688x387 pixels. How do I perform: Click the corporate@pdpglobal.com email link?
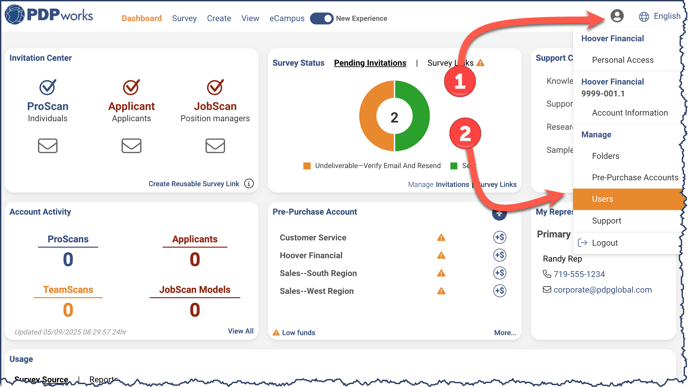tap(602, 290)
